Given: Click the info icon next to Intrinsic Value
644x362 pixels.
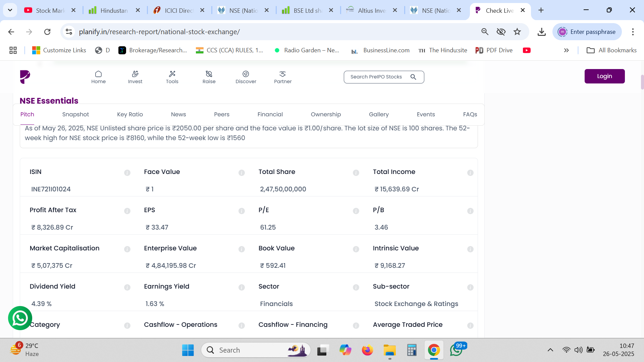Looking at the screenshot, I should click(470, 249).
